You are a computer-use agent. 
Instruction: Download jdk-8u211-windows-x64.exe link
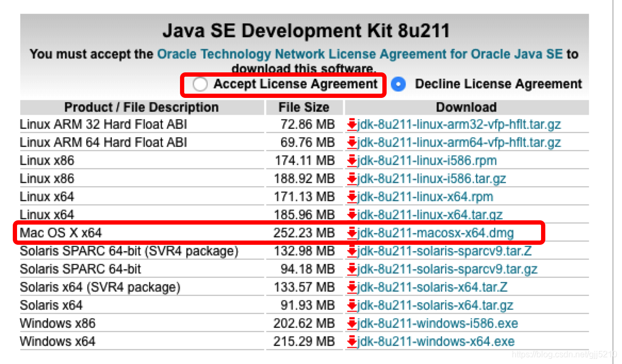(436, 342)
